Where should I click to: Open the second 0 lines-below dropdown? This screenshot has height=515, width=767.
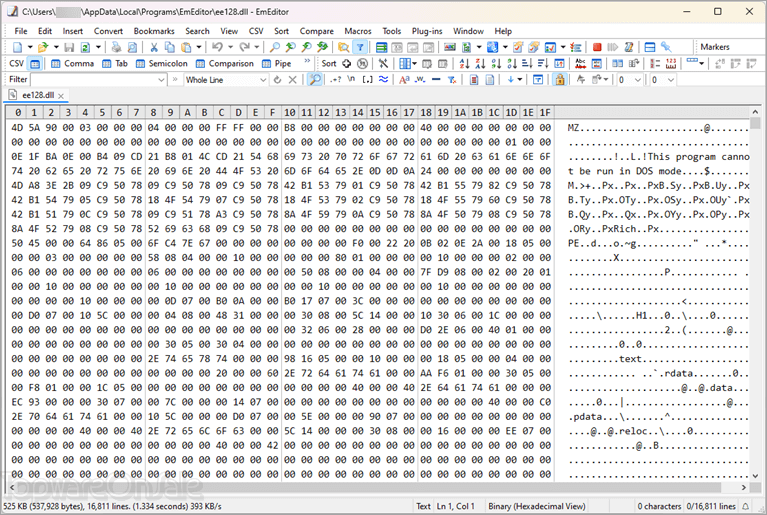tap(671, 80)
